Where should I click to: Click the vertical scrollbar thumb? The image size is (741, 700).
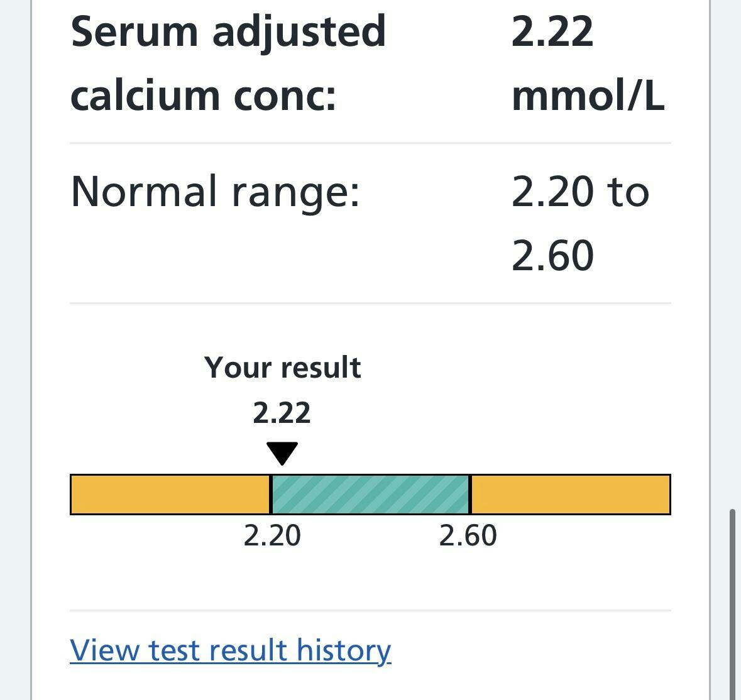[732, 603]
